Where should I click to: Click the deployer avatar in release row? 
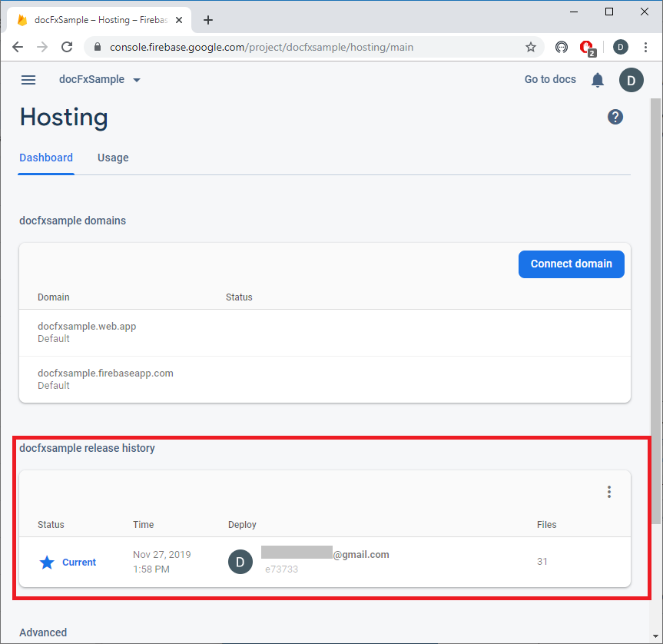point(240,562)
